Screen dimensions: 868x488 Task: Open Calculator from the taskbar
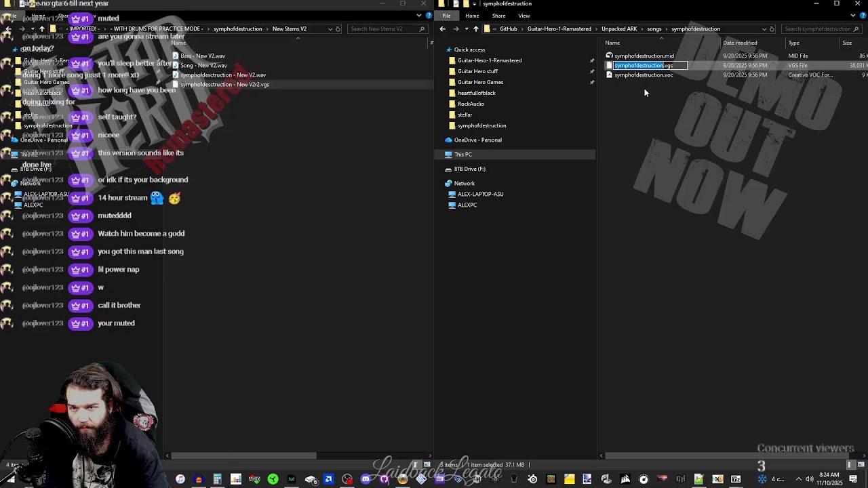(x=217, y=479)
